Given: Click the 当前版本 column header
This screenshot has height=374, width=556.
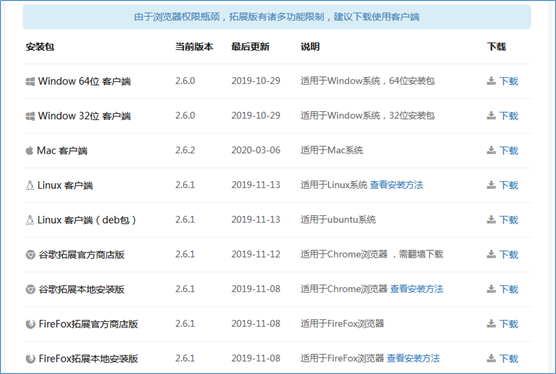Looking at the screenshot, I should [194, 47].
